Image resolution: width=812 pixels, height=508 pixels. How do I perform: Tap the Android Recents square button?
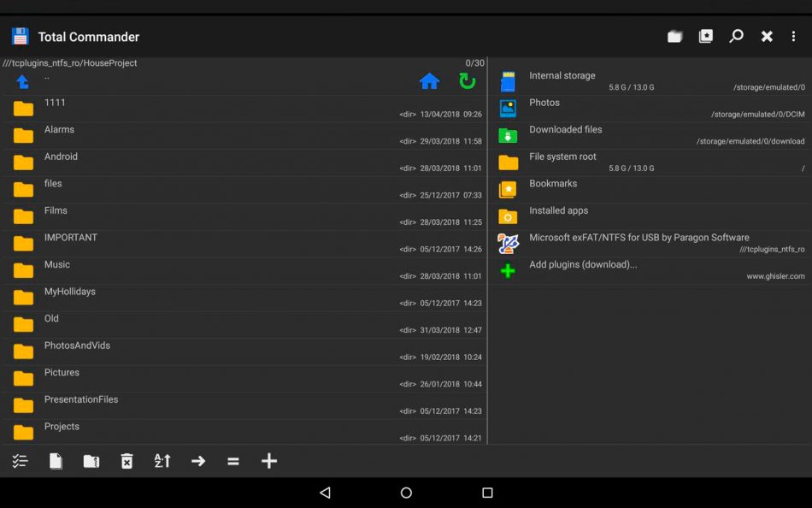coord(487,493)
